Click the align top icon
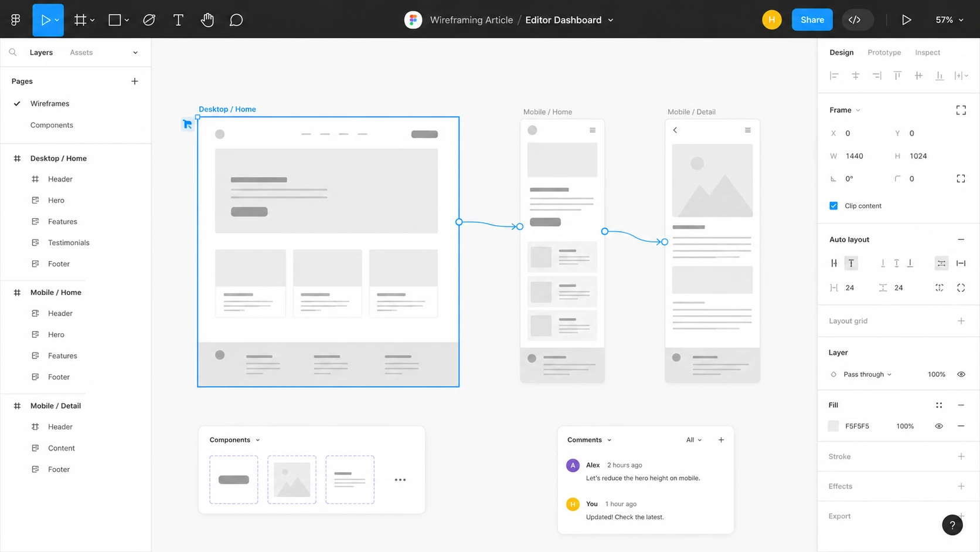The image size is (980, 552). pos(897,76)
